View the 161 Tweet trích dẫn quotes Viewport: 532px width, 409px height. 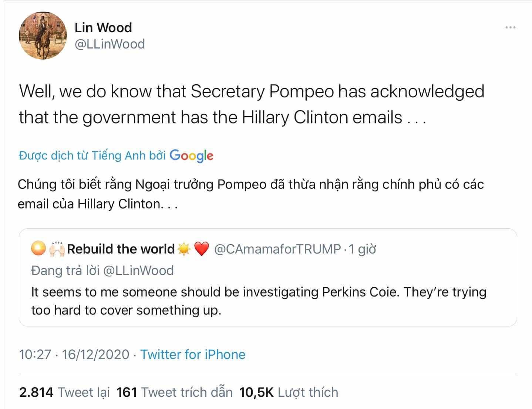click(x=175, y=392)
